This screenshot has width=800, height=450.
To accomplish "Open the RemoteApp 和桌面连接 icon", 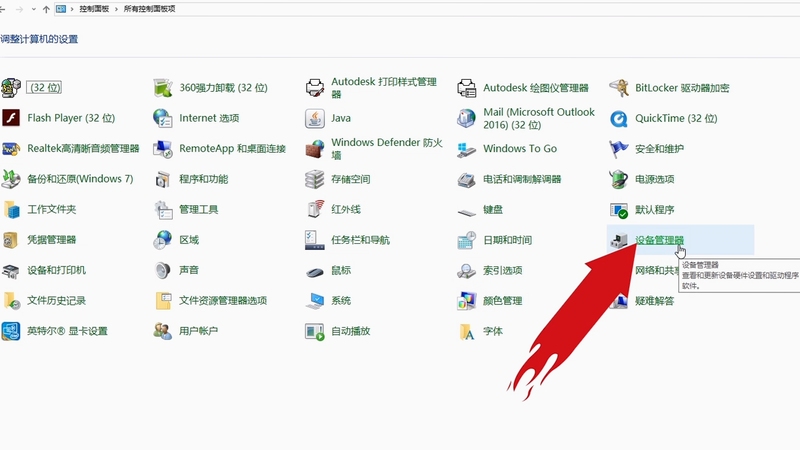I will coord(163,148).
